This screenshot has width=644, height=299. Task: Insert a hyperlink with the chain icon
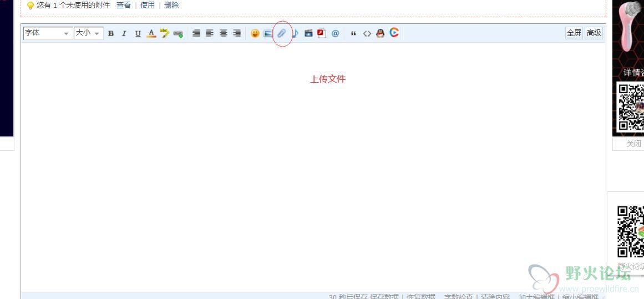[178, 34]
